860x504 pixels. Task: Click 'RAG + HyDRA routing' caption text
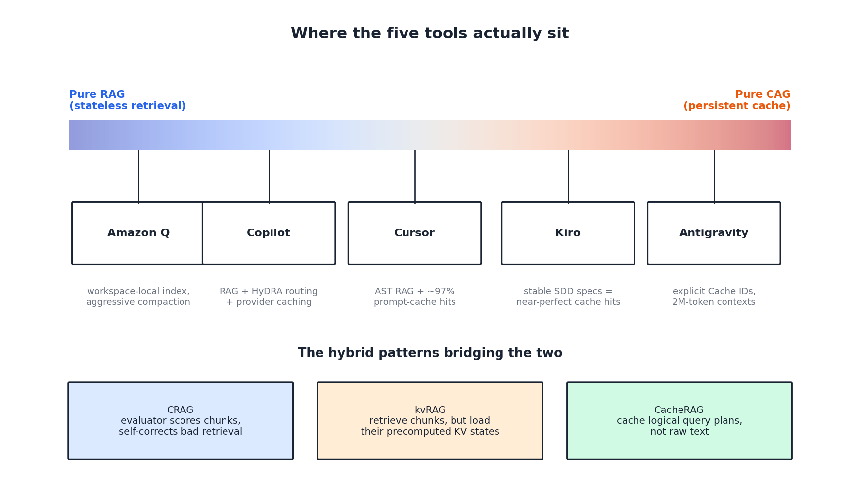(x=269, y=292)
